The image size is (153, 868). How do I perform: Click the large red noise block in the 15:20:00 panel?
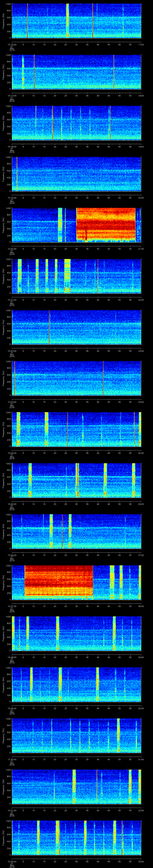(106, 224)
